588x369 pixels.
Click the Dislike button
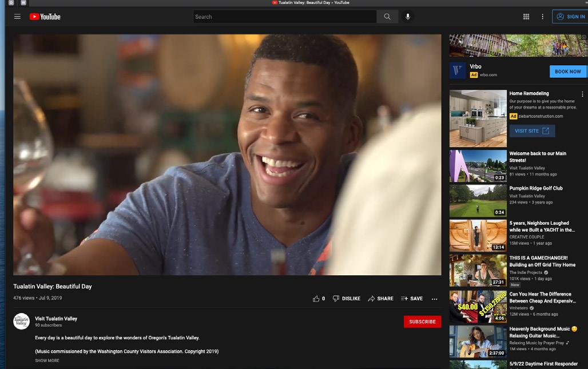[x=347, y=299]
